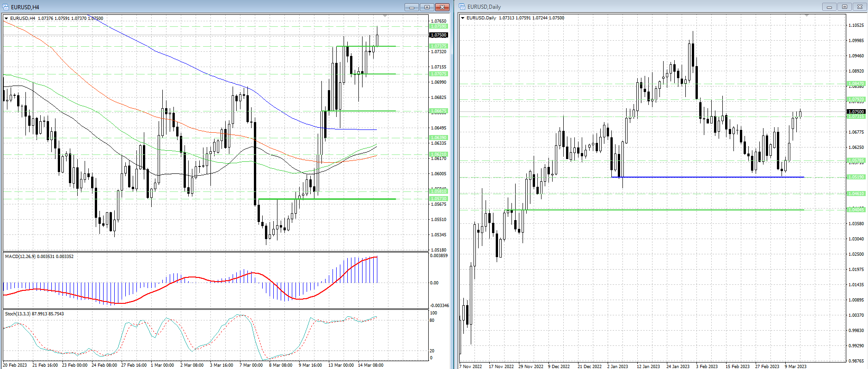
Task: Click the EURUSD,Daily OHLC header text
Action: pos(515,18)
